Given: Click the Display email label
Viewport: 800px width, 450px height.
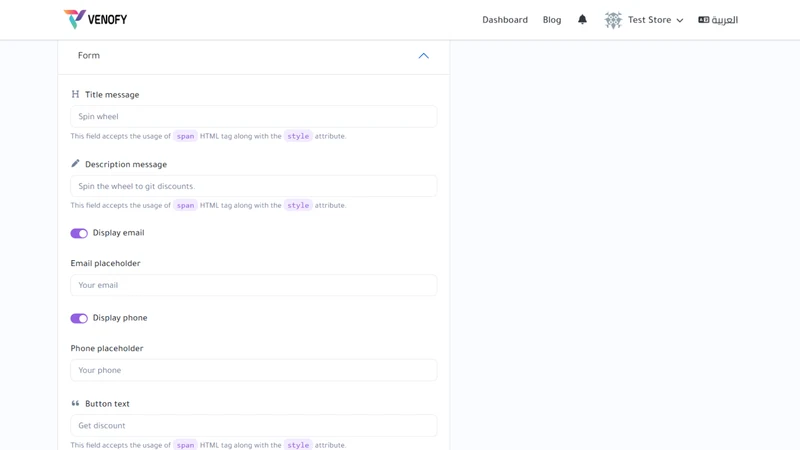Looking at the screenshot, I should tap(118, 233).
